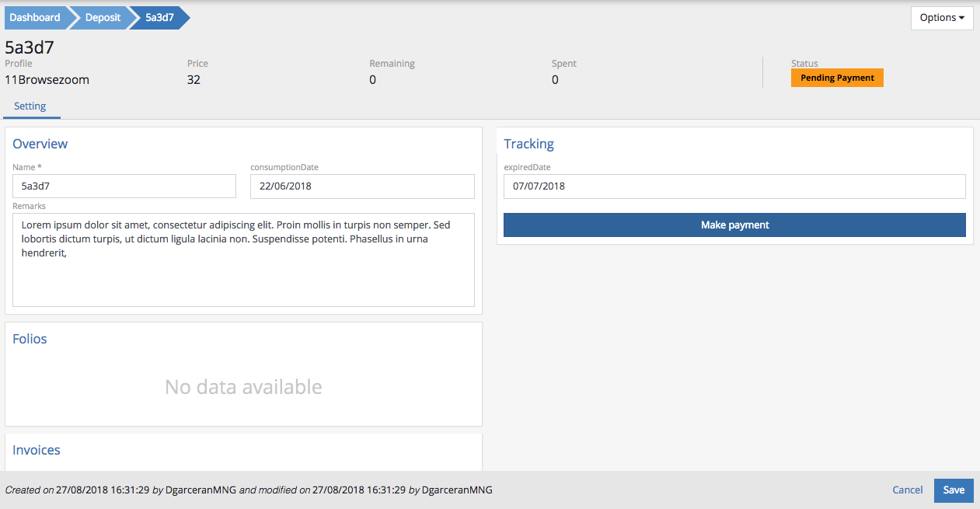The width and height of the screenshot is (980, 509).
Task: Click the 5a3d7 breadcrumb item
Action: (159, 18)
